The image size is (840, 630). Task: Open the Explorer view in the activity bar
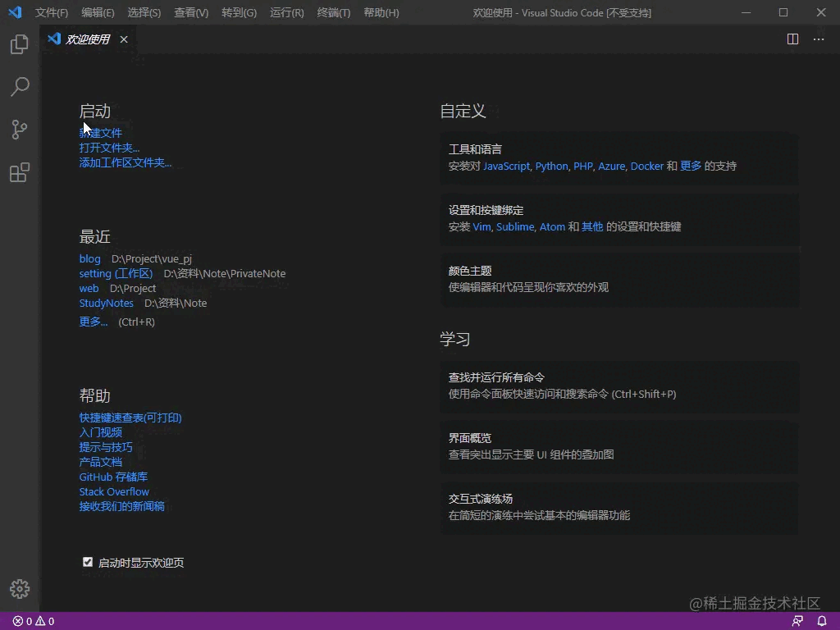pos(19,44)
